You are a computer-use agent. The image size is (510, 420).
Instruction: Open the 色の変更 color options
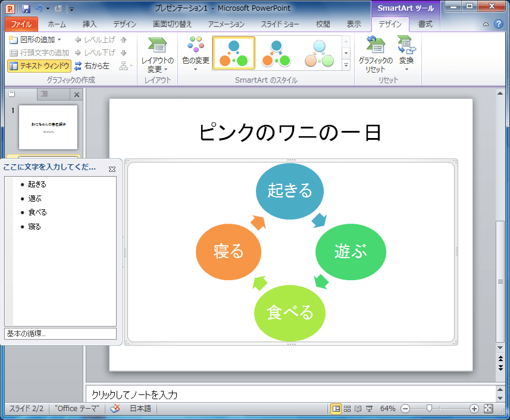coord(195,54)
